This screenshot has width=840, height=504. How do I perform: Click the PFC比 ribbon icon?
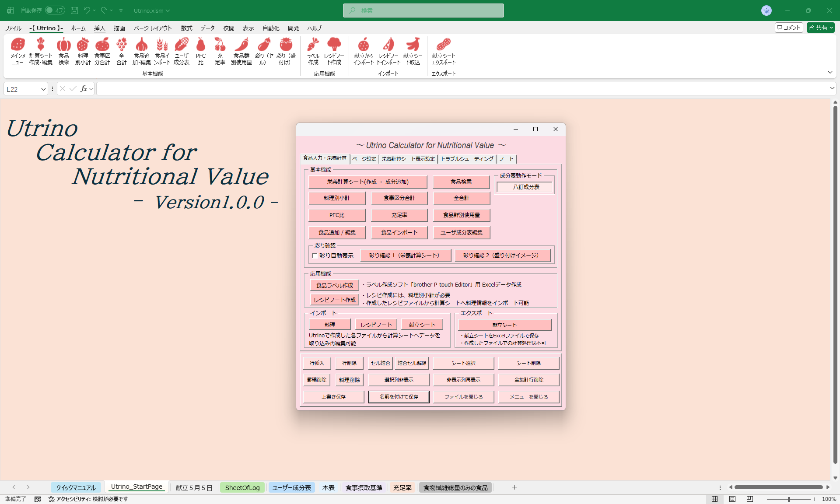coord(201,50)
